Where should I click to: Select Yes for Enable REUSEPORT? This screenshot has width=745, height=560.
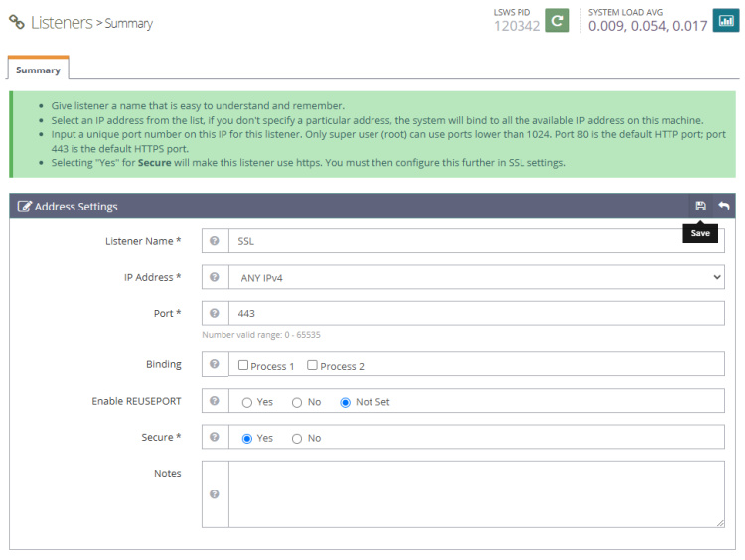coord(247,402)
